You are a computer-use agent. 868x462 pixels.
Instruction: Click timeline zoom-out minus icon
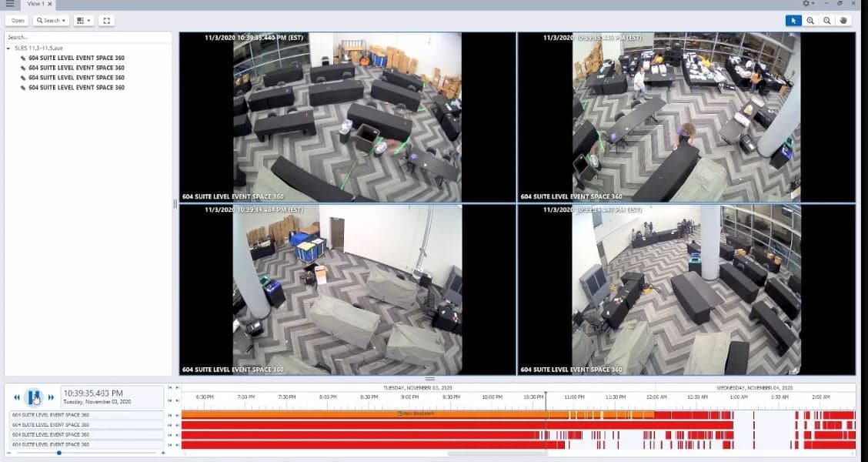point(10,453)
